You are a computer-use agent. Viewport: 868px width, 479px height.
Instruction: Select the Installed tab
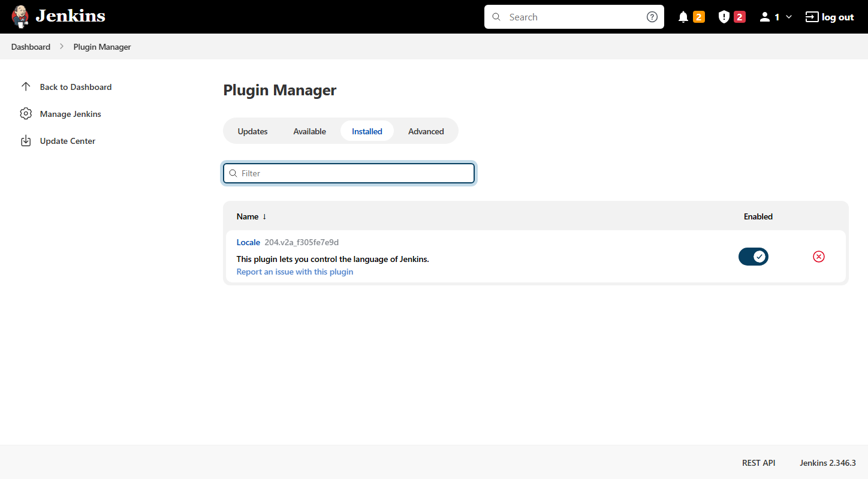click(367, 131)
